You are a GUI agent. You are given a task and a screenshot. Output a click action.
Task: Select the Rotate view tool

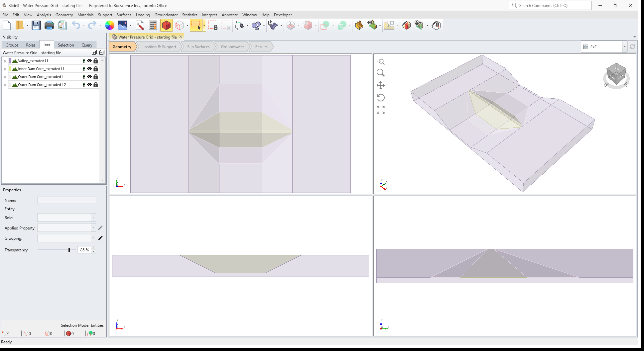tap(381, 98)
